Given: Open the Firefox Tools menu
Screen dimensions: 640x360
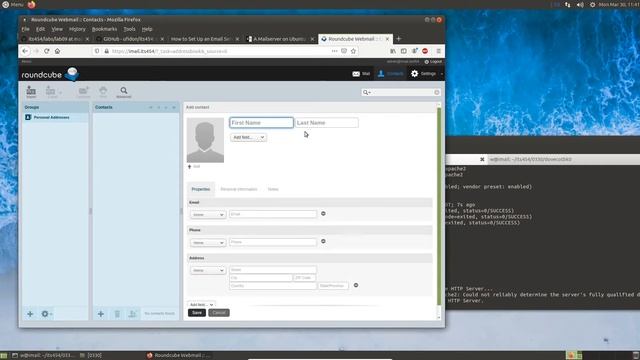Looking at the screenshot, I should [129, 29].
